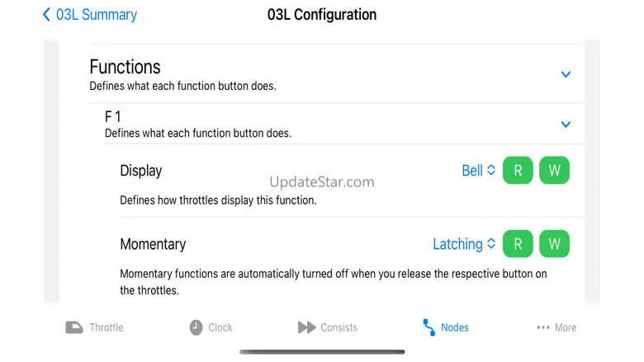
Task: Tap the home indicator bar
Action: point(322,352)
